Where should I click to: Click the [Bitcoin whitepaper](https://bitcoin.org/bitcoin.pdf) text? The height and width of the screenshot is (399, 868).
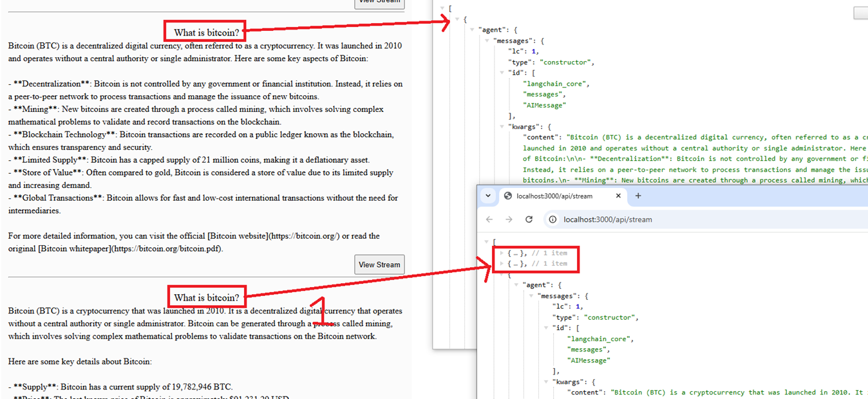(x=131, y=248)
